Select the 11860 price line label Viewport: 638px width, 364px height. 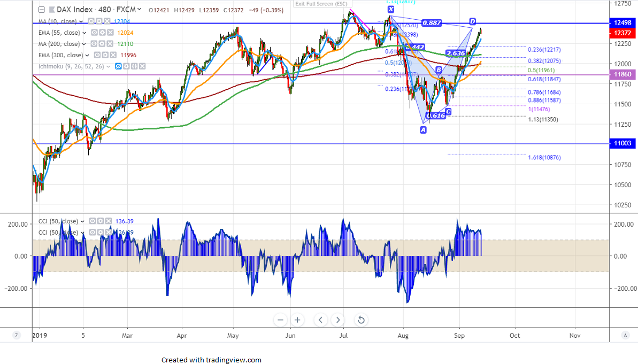622,74
